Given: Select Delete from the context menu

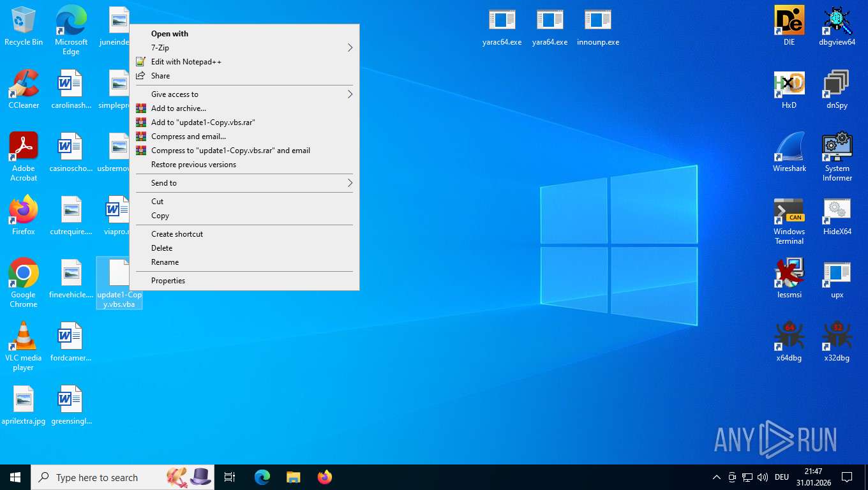Looking at the screenshot, I should [244, 248].
